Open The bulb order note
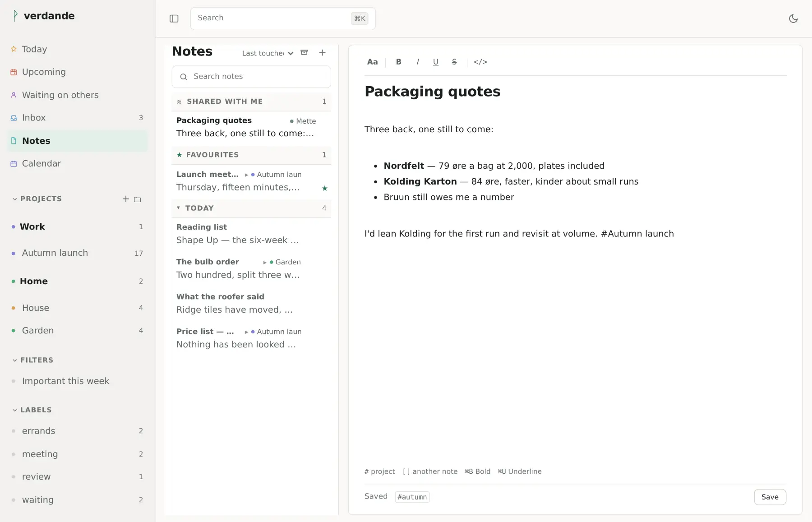The image size is (812, 522). click(x=251, y=268)
